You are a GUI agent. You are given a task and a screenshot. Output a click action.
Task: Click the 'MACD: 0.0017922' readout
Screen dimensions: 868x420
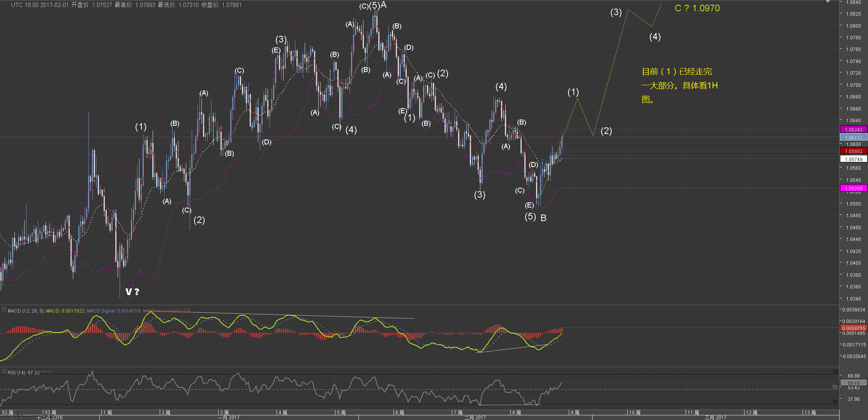click(65, 311)
